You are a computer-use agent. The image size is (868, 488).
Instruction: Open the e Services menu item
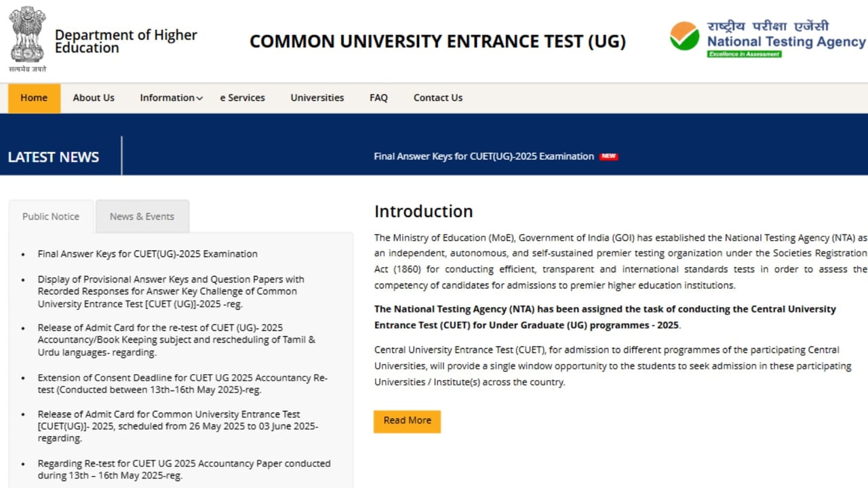click(x=243, y=98)
